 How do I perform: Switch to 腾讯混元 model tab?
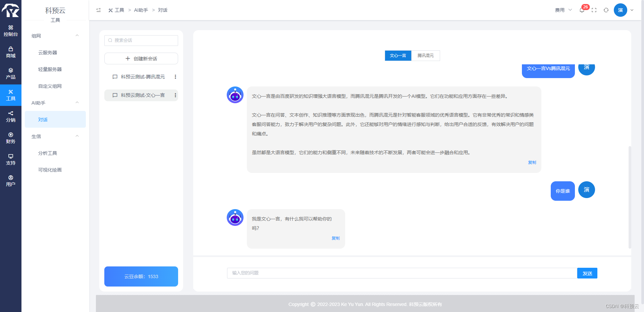[x=426, y=56]
